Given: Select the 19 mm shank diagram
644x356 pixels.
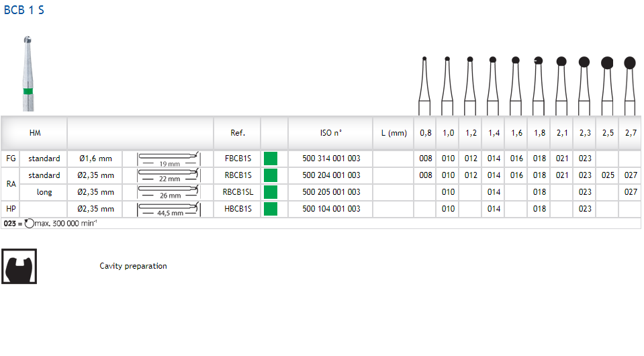Looking at the screenshot, I should coord(169,159).
